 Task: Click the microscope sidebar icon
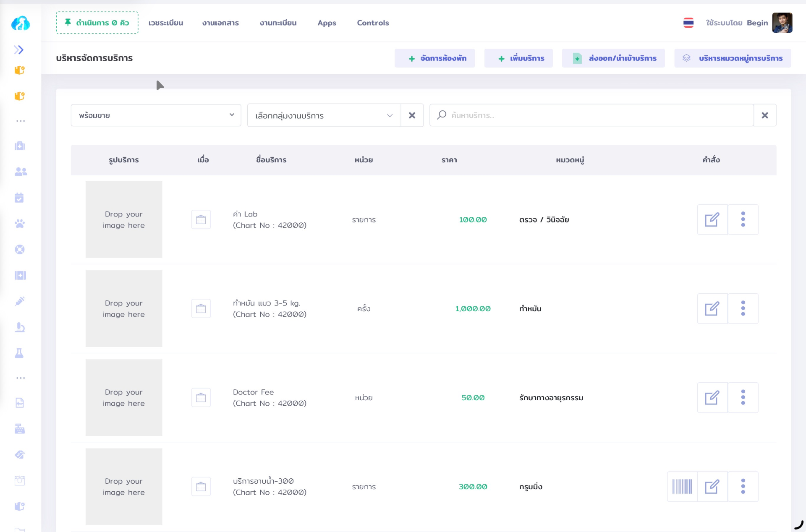pos(20,327)
